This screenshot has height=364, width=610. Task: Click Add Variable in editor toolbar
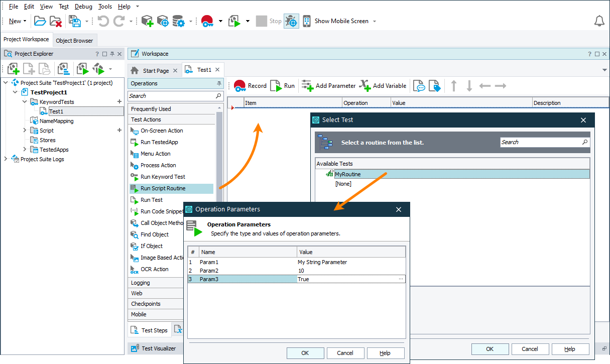tap(383, 86)
